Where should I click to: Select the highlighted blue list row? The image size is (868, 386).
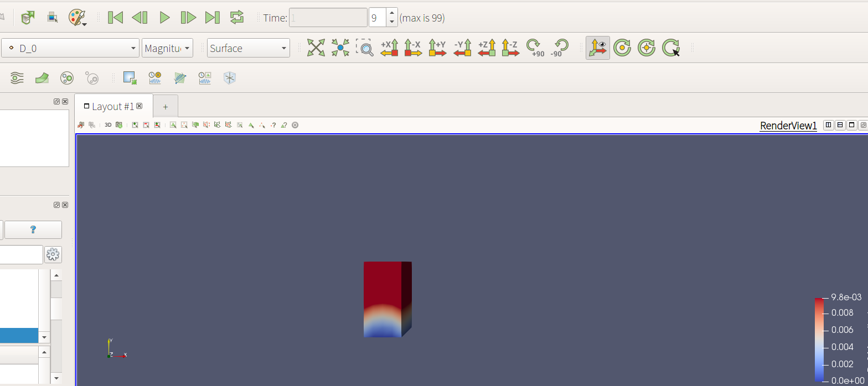19,335
